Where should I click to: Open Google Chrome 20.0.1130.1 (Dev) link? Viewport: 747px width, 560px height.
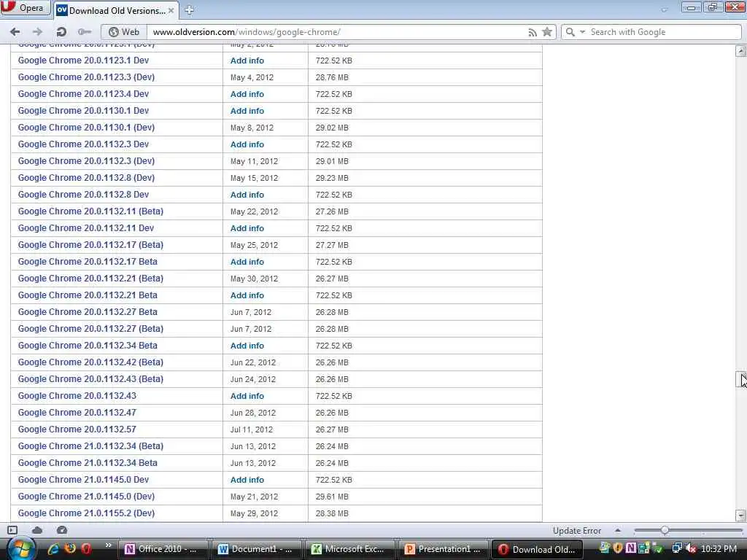click(x=86, y=128)
